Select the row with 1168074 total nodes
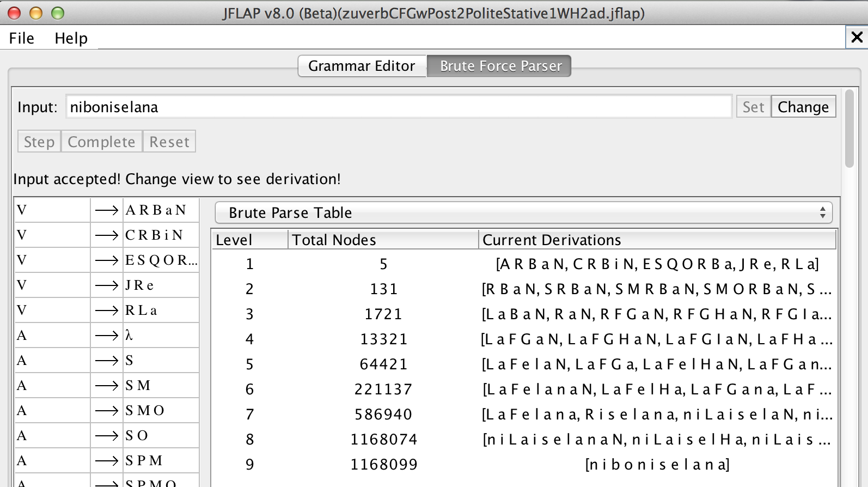Viewport: 868px width, 487px height. click(x=524, y=440)
